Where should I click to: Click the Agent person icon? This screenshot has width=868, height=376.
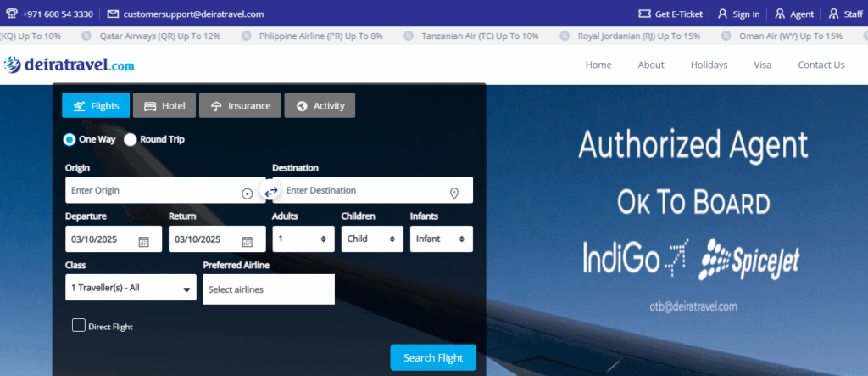780,14
